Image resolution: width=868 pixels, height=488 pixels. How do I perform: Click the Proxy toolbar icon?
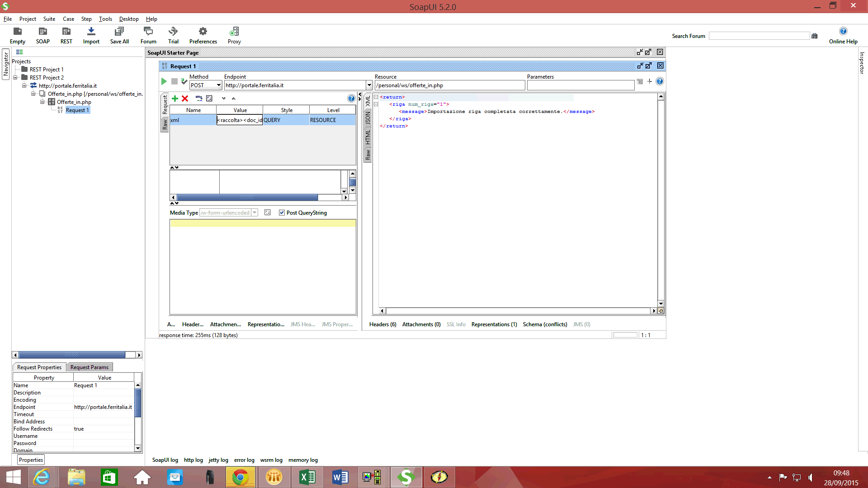pos(234,35)
